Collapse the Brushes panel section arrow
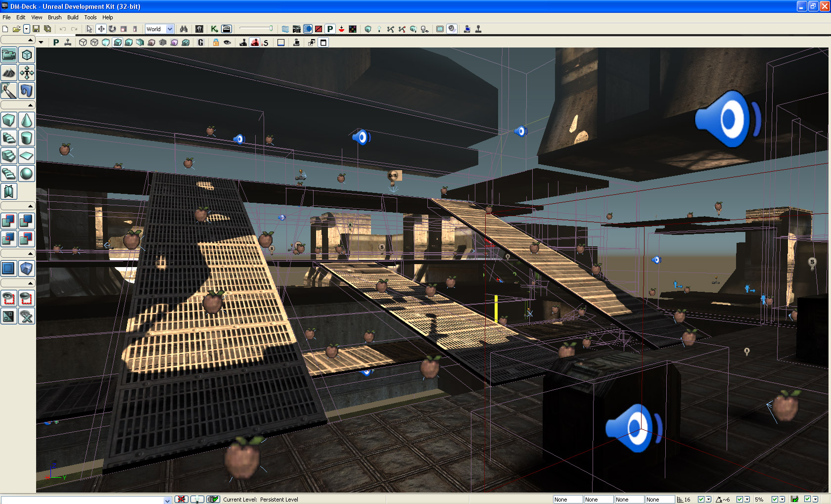The width and height of the screenshot is (831, 504). pos(30,105)
